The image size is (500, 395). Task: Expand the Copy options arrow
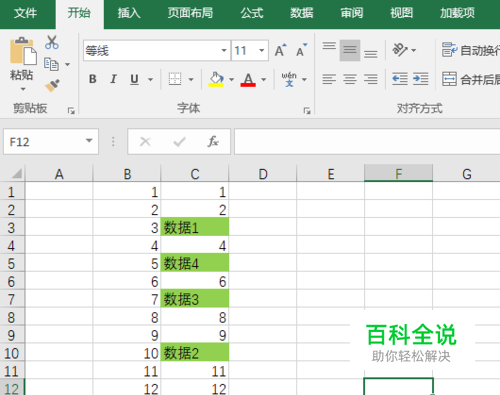[67, 64]
